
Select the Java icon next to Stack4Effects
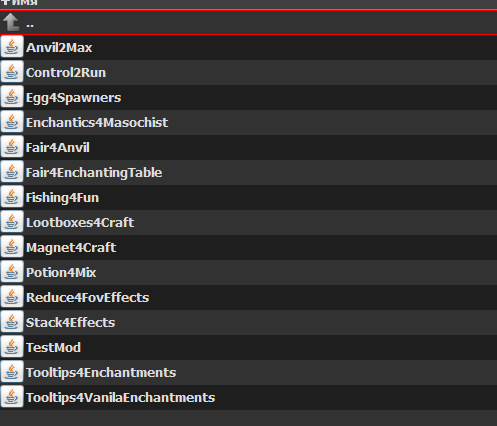coord(12,322)
